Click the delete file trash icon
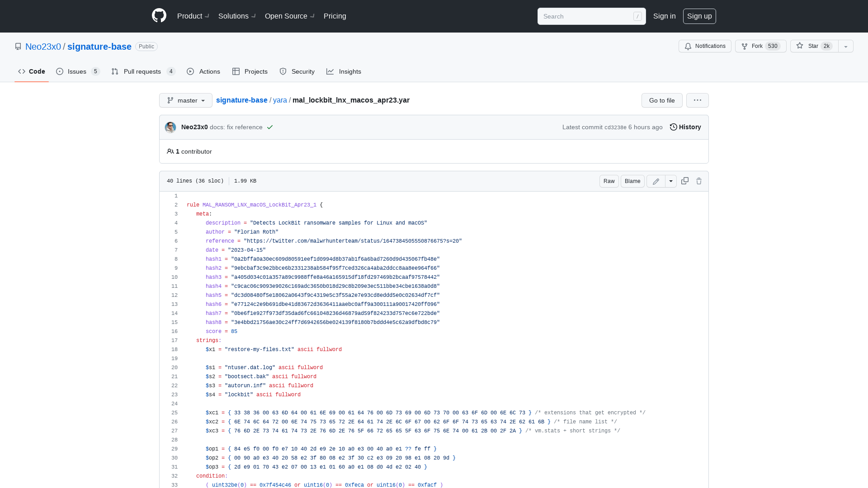Image resolution: width=868 pixels, height=488 pixels. 698,181
